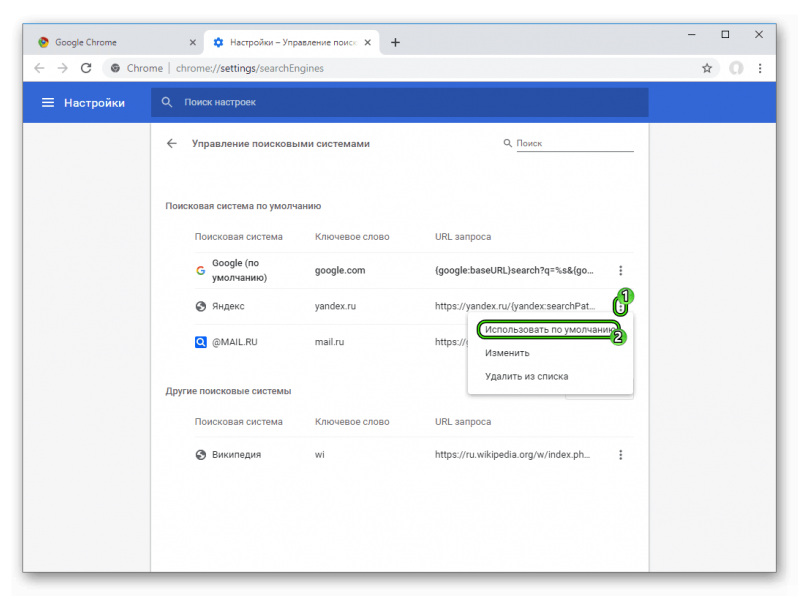Screen dimensions: 800x596
Task: Maximize the Chrome window
Action: tap(725, 35)
